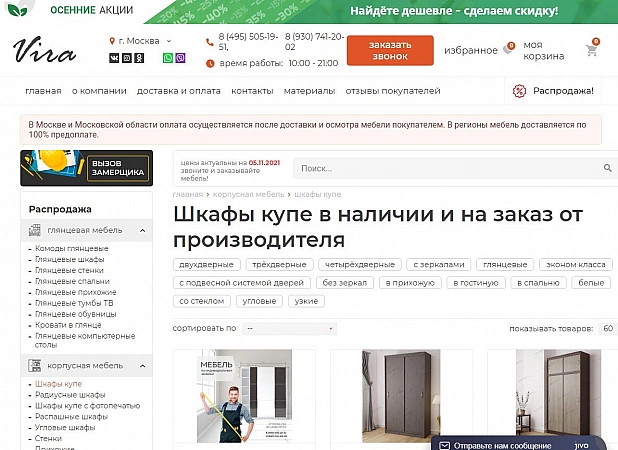
Task: Toggle the двухдверные filter tag
Action: pyautogui.click(x=208, y=265)
